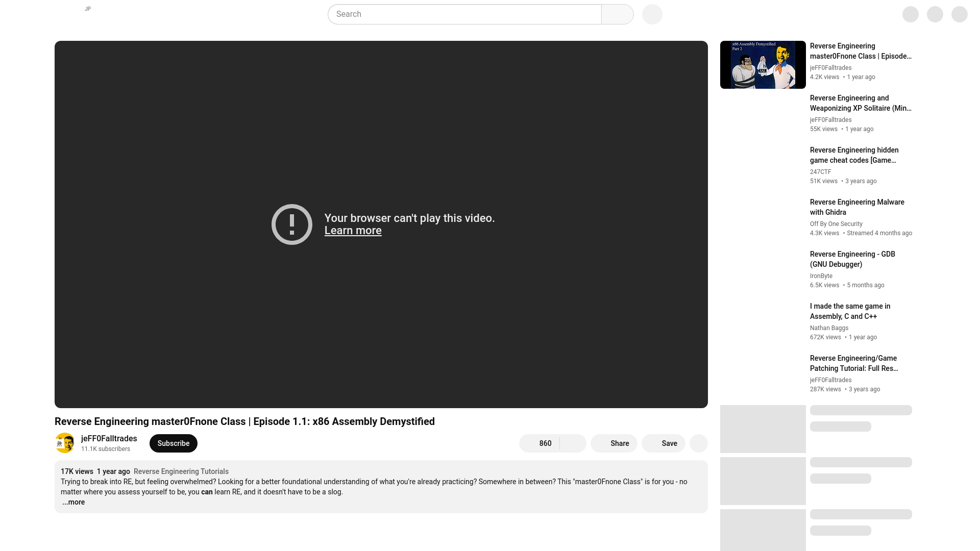Click the like/thumbs-up icon showing 860
Image resolution: width=980 pixels, height=551 pixels.
coord(538,443)
